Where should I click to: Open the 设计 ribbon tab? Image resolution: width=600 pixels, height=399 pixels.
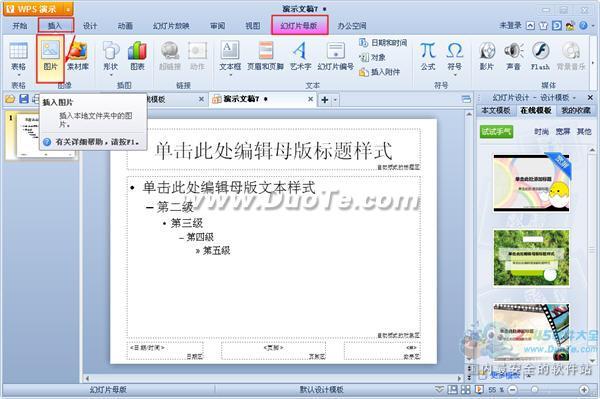point(90,26)
